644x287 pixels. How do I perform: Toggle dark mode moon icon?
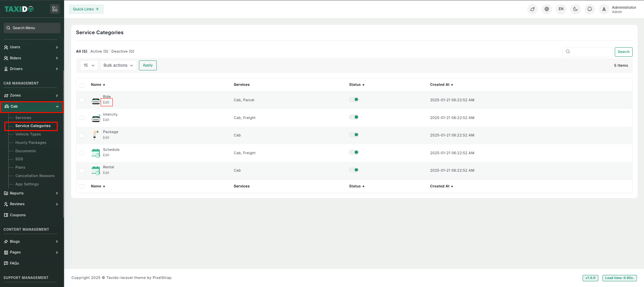point(575,9)
